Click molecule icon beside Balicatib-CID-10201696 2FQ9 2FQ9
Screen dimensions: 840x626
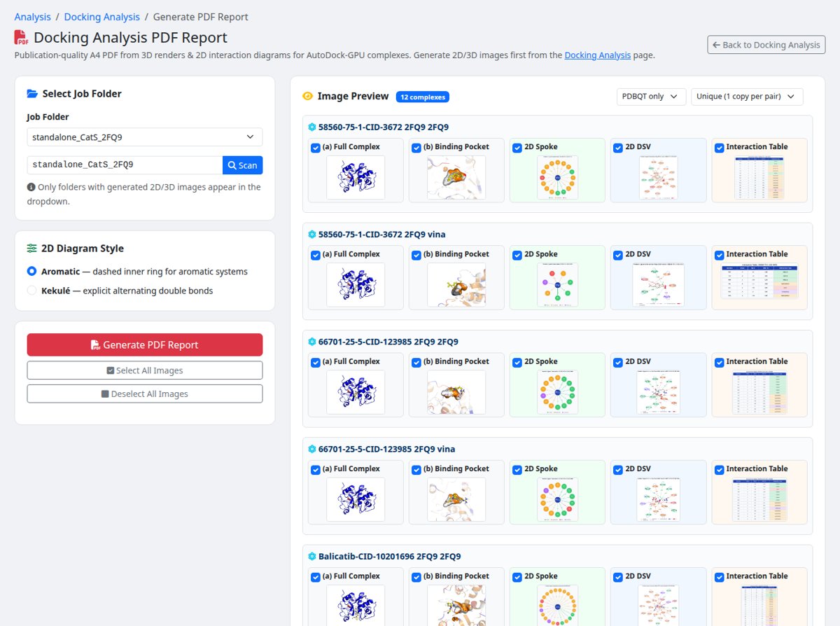pos(312,557)
